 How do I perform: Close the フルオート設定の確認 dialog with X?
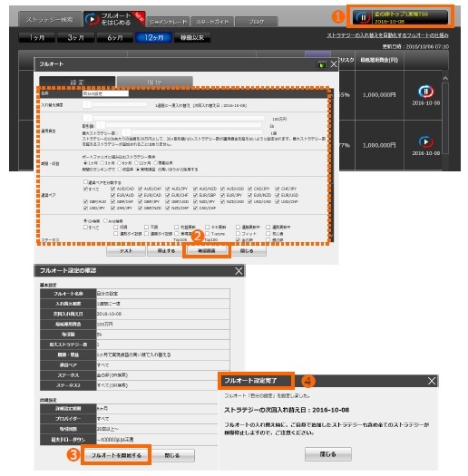point(239,271)
